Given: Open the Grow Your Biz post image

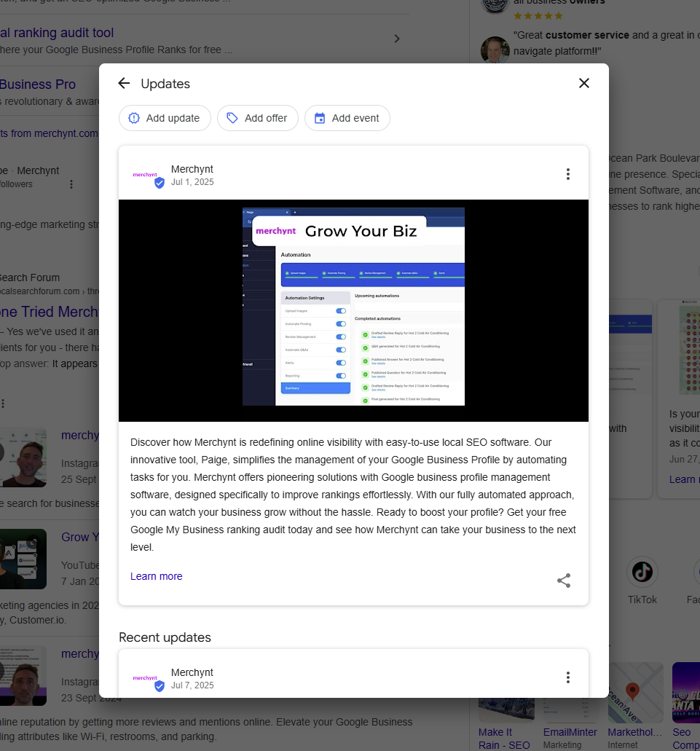Looking at the screenshot, I should click(353, 310).
